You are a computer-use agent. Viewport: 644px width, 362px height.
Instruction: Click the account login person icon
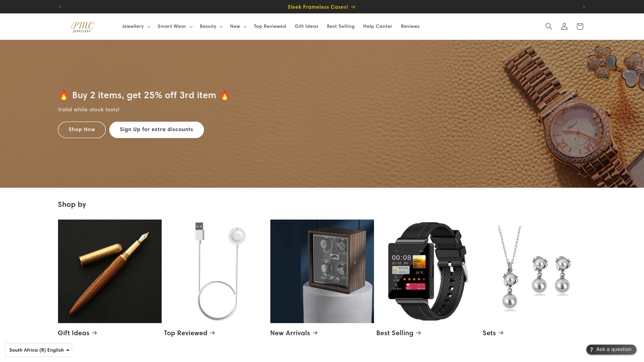564,26
